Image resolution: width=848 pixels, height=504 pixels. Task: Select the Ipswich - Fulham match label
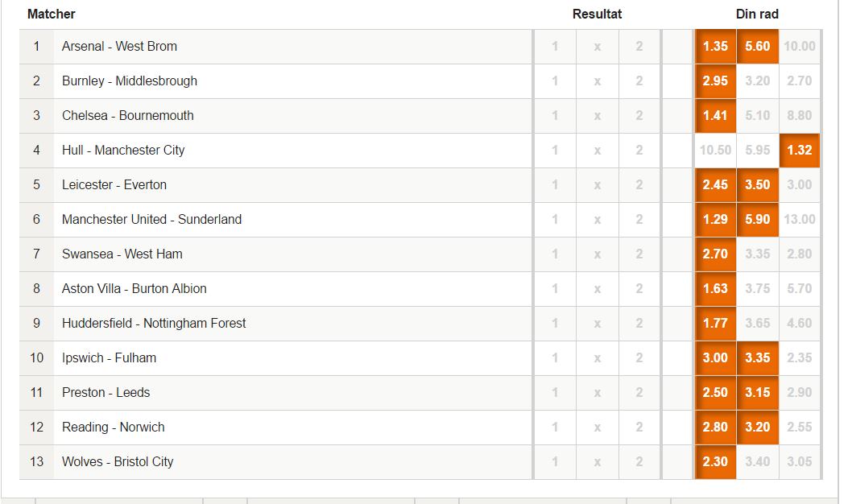click(x=109, y=358)
